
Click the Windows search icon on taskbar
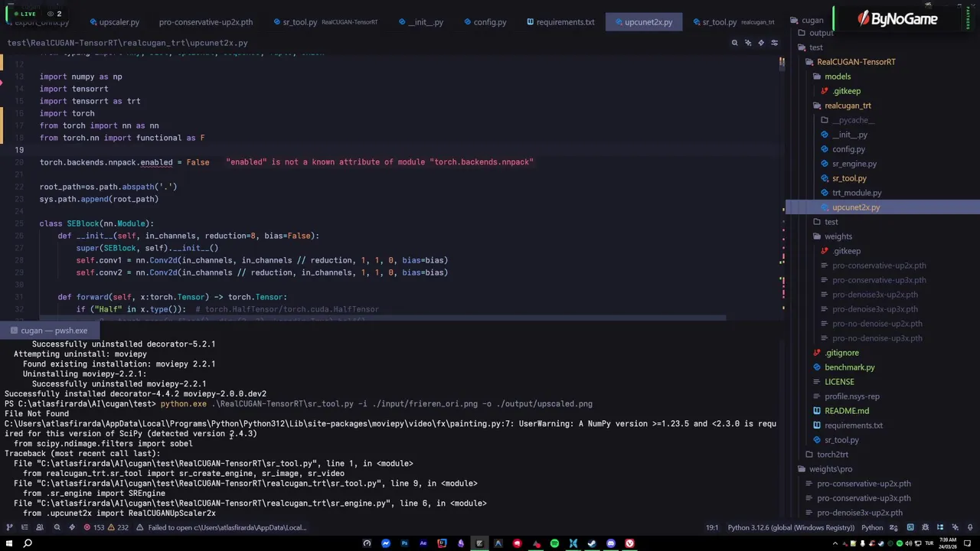pos(28,543)
